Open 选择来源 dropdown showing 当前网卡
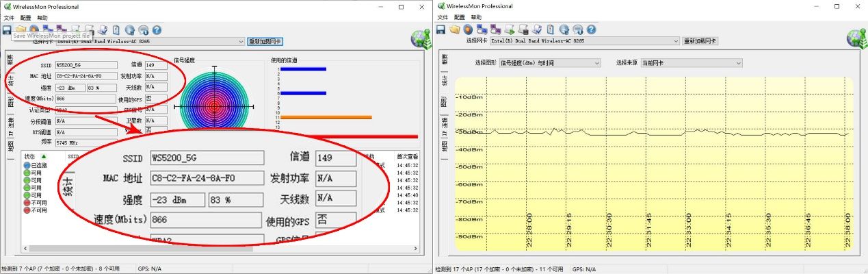 (692, 63)
